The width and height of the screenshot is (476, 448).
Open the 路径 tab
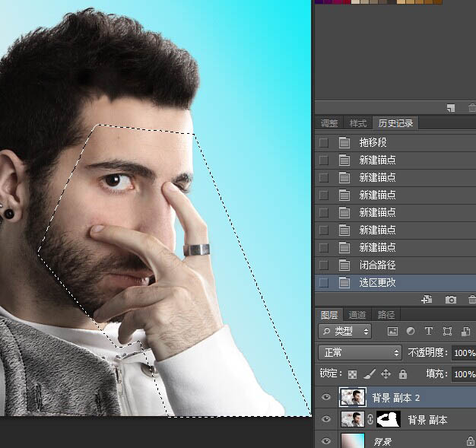click(386, 315)
